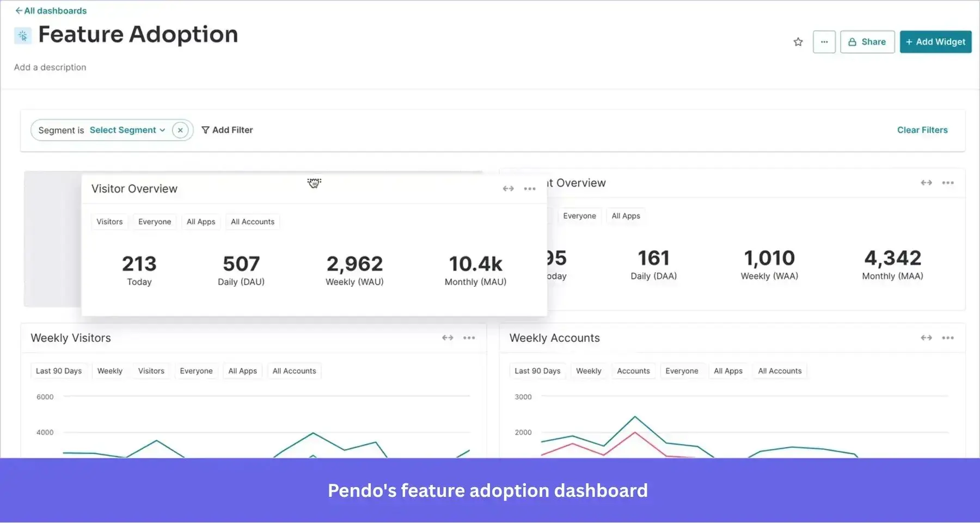The height and width of the screenshot is (523, 980).
Task: Toggle width of Weekly Accounts widget
Action: [x=927, y=338]
